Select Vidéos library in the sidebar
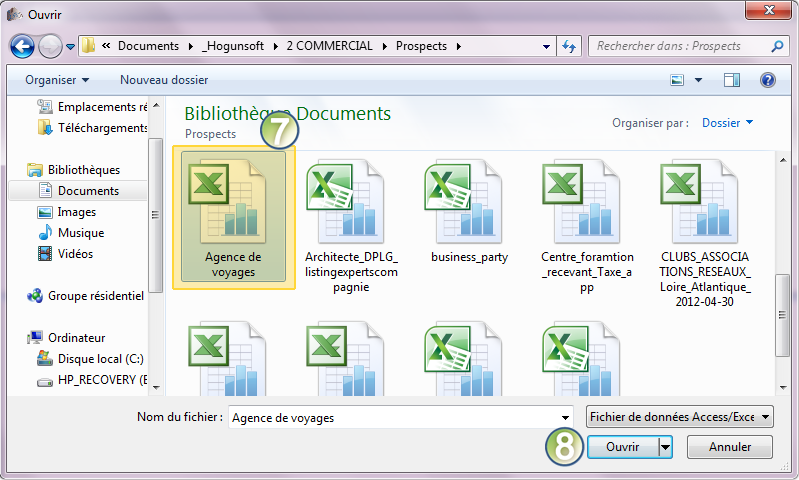 tap(65, 253)
